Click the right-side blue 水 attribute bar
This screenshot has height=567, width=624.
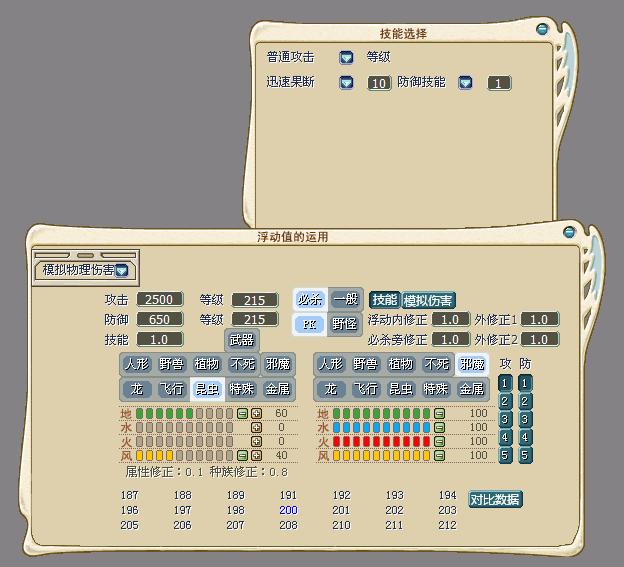coord(380,427)
